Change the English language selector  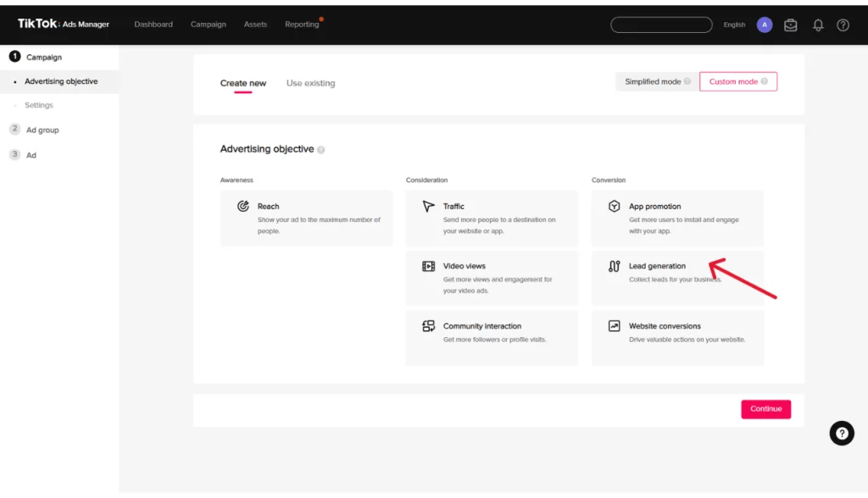point(734,25)
